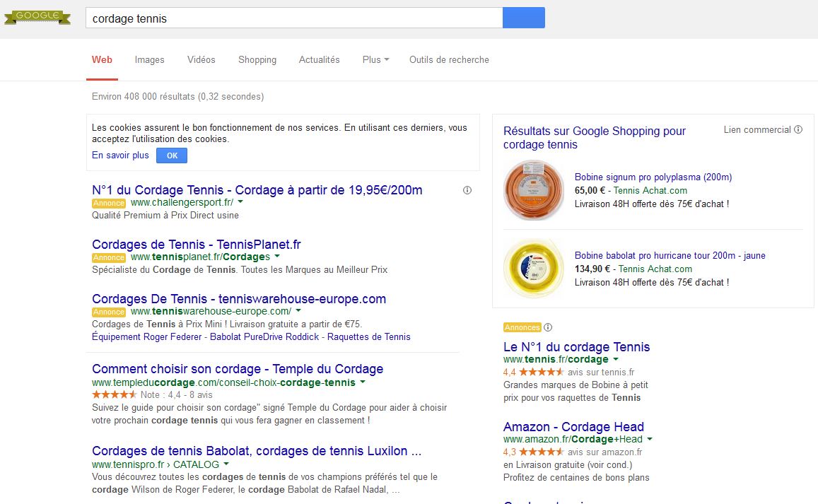Click Qualité Premium à Prix Direct usine
This screenshot has width=818, height=504.
(165, 216)
